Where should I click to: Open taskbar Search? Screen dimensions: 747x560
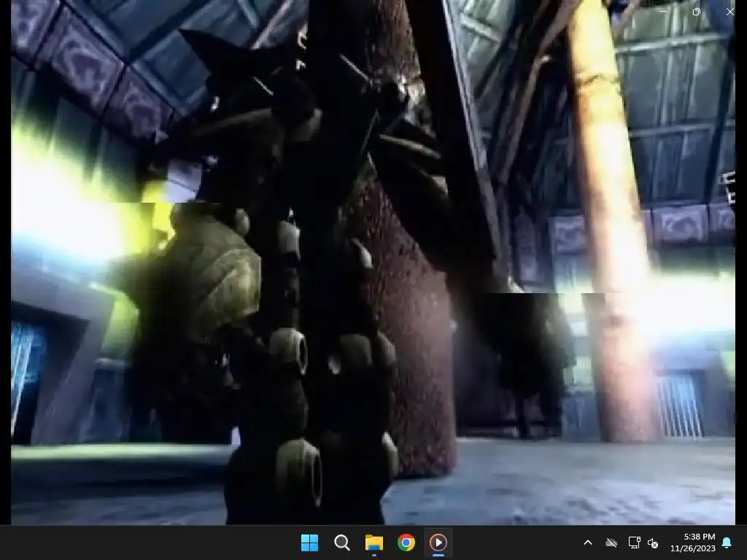point(341,542)
